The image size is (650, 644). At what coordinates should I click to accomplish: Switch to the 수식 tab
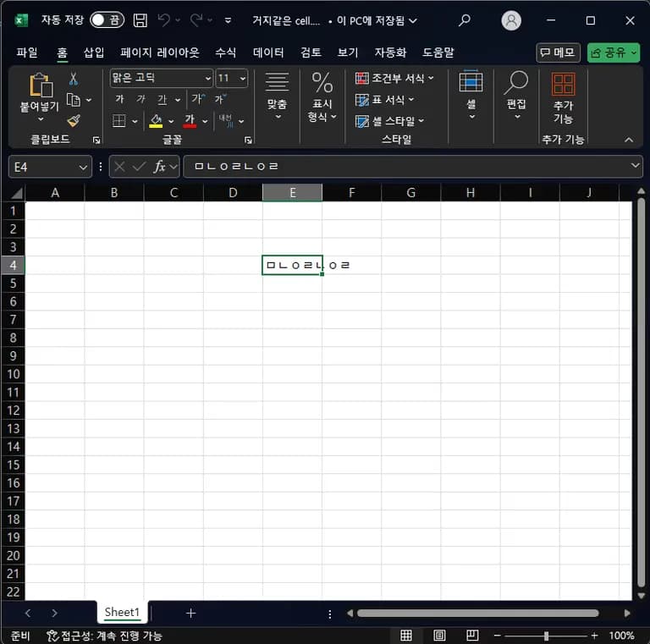(x=225, y=52)
